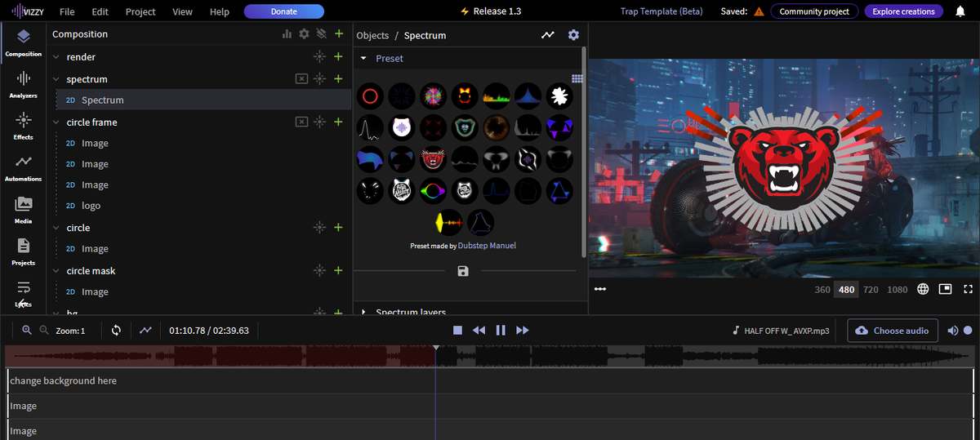Open notifications bell
980x440 pixels.
point(960,11)
